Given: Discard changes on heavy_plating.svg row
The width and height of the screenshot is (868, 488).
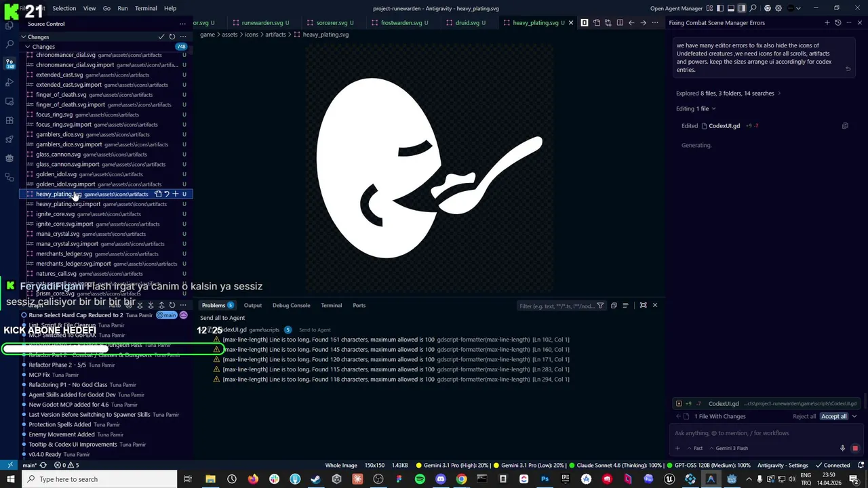Looking at the screenshot, I should 166,194.
